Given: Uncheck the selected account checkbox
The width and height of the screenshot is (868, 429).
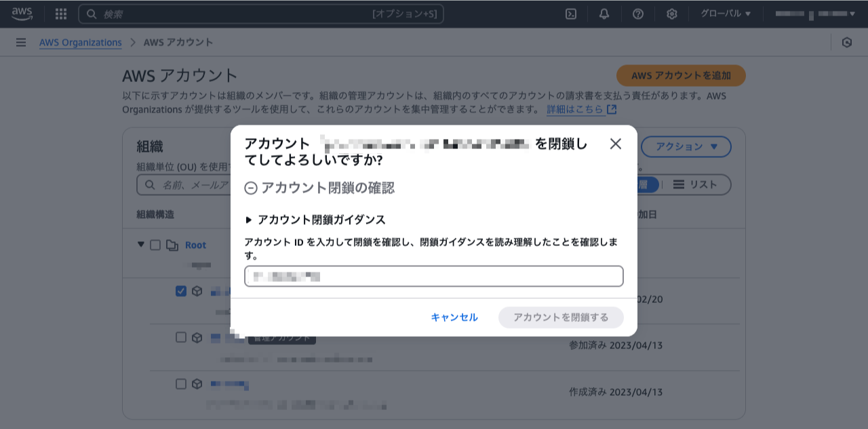Looking at the screenshot, I should [181, 291].
